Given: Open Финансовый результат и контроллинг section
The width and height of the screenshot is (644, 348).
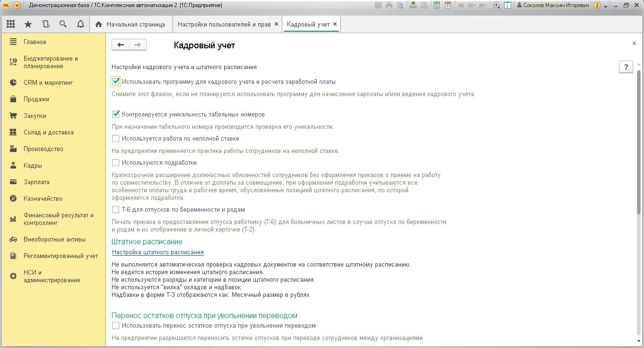Looking at the screenshot, I should coord(53,219).
